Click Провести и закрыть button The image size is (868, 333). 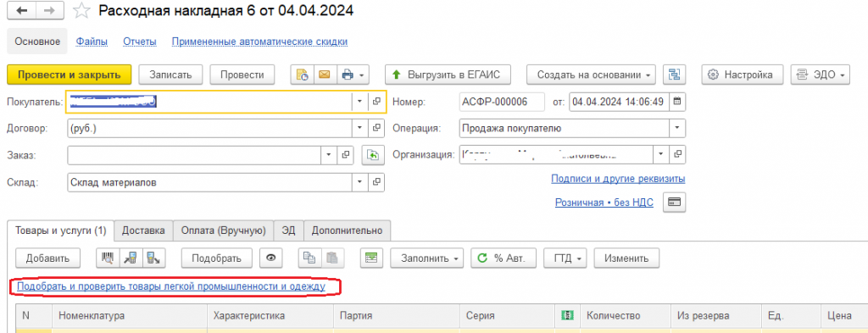click(x=70, y=75)
